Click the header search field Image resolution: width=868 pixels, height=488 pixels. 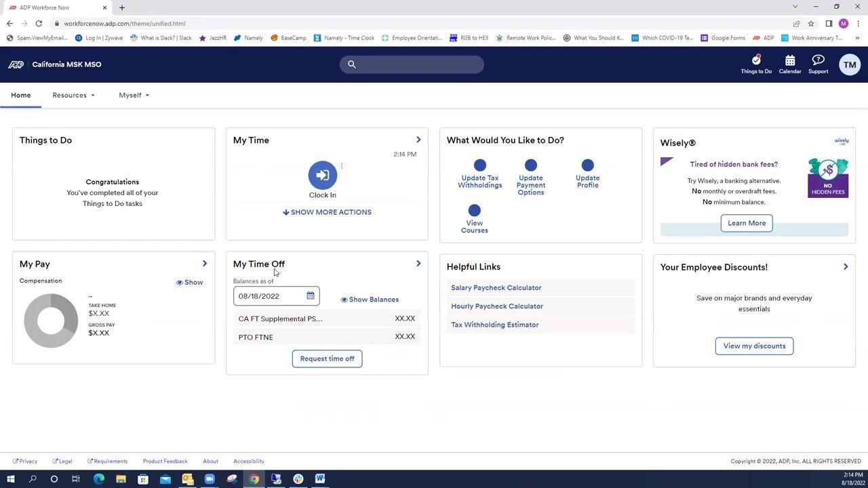point(412,64)
